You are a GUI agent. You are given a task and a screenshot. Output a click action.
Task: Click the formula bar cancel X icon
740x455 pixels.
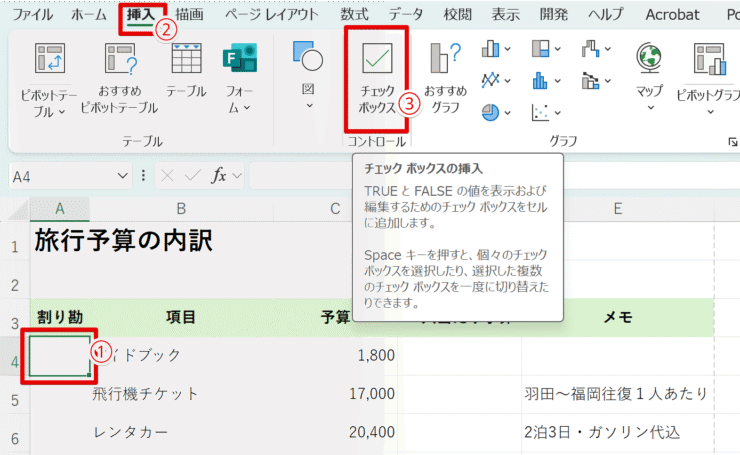[167, 176]
